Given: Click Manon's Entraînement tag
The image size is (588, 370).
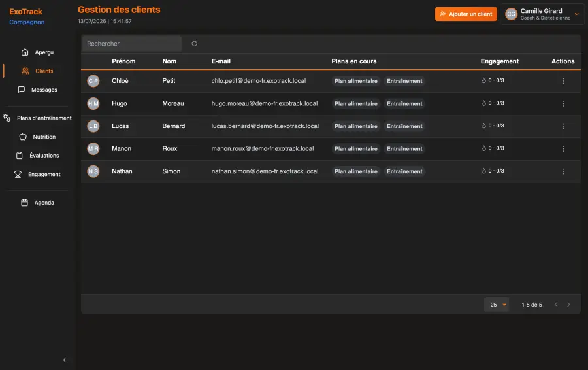Looking at the screenshot, I should point(404,148).
